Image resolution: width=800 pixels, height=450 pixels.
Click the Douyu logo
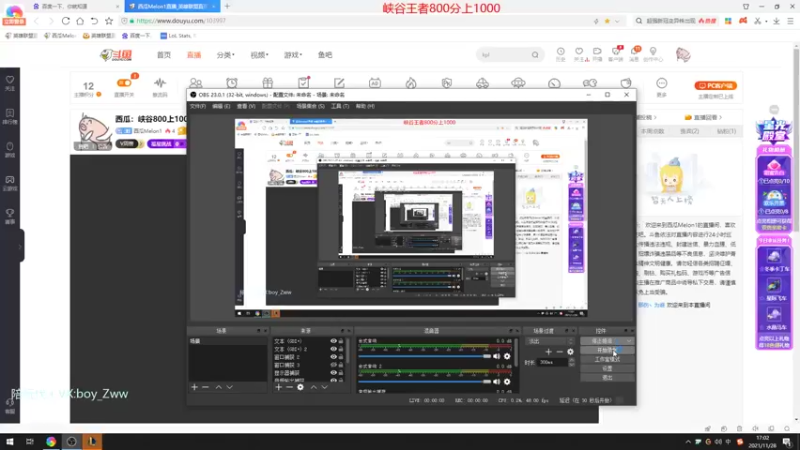[x=116, y=55]
